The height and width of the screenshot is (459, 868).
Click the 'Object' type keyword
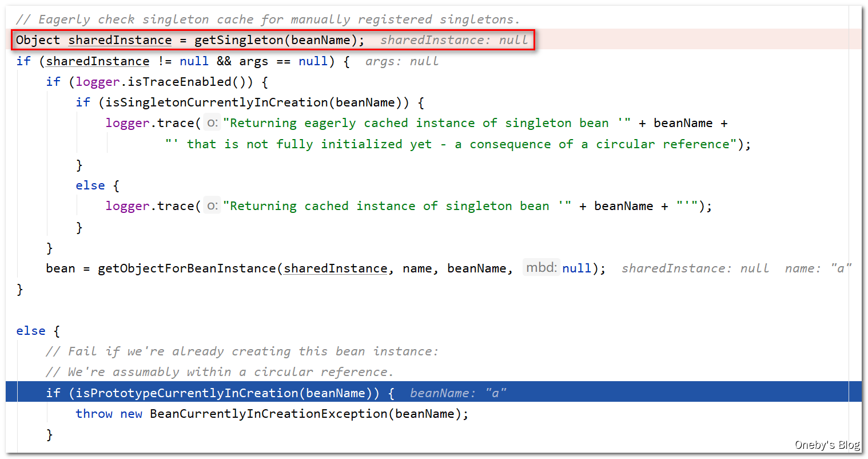[38, 40]
